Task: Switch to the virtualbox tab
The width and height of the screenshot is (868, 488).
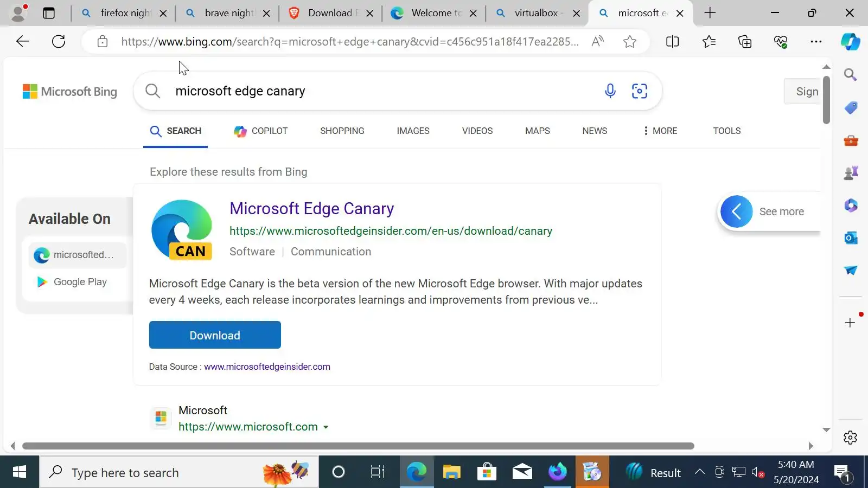Action: 539,13
